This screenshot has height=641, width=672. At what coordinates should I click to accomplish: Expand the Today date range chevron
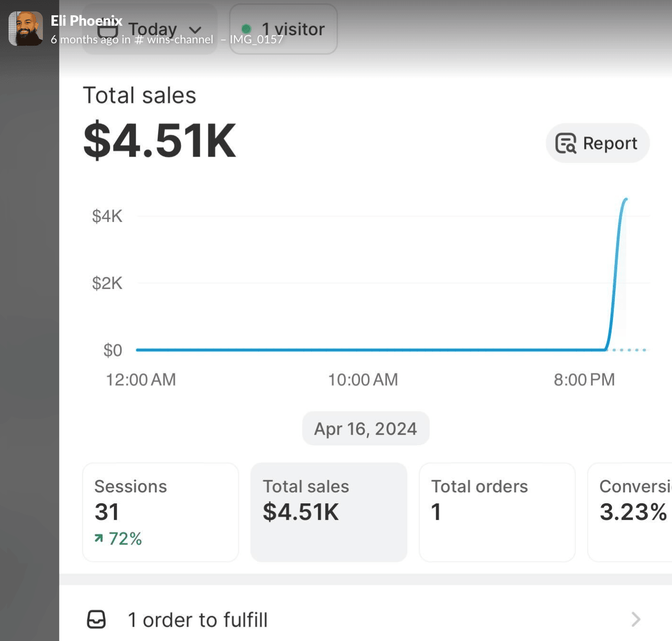(x=195, y=30)
